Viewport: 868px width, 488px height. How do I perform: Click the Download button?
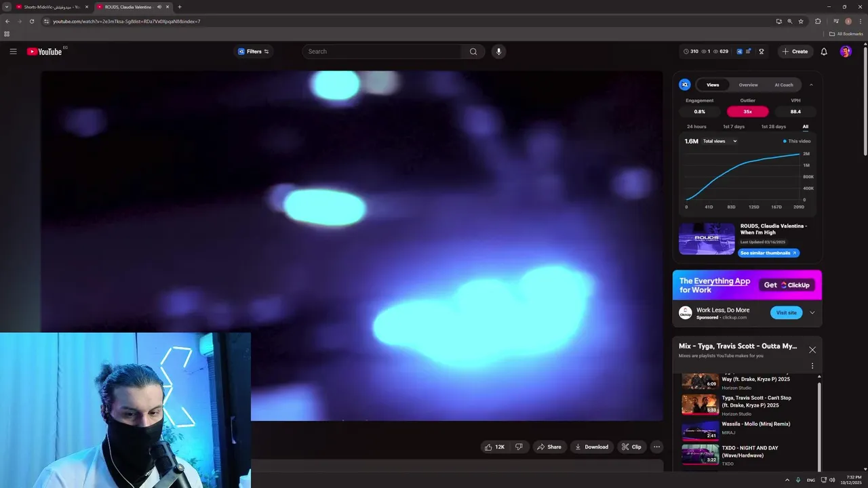pyautogui.click(x=591, y=447)
